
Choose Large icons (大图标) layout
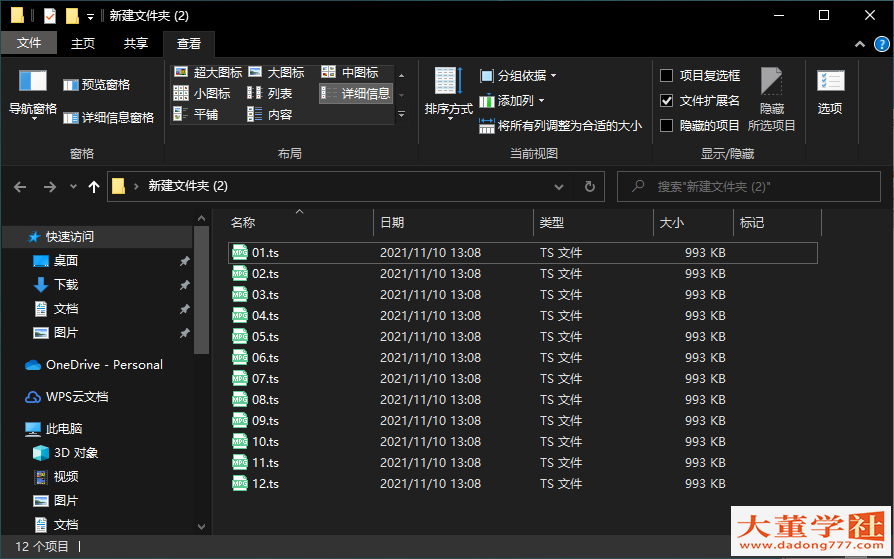276,72
